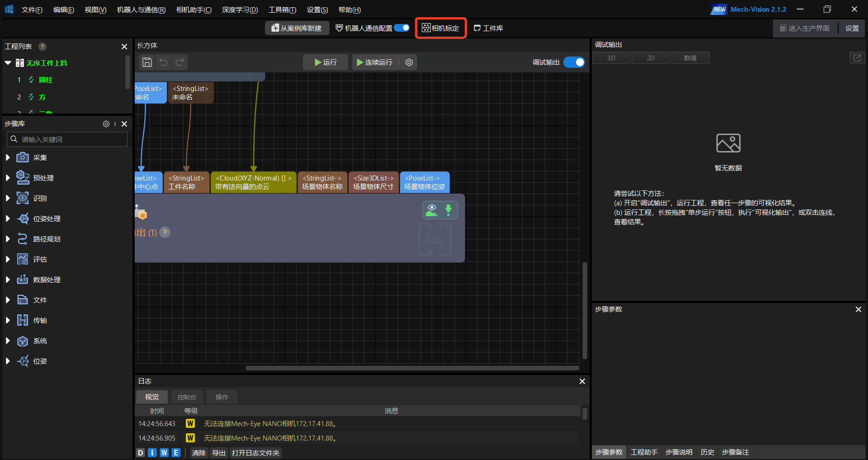This screenshot has width=868, height=460.
Task: Open step library settings gear icon
Action: (x=106, y=124)
